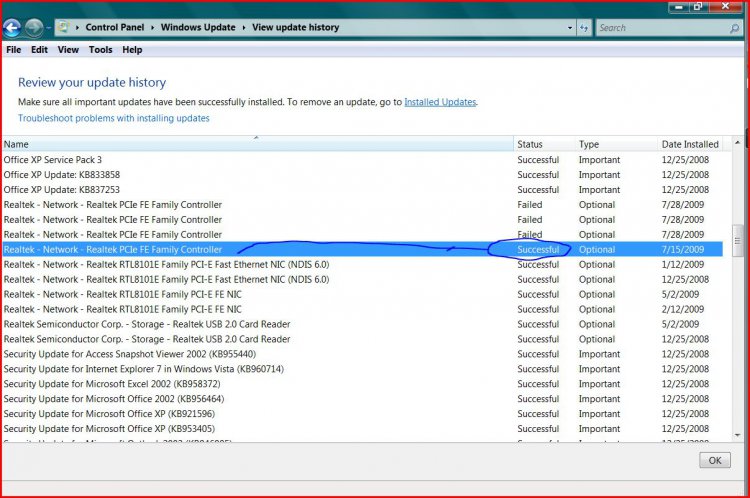Click the address bar refresh icon
The height and width of the screenshot is (498, 750).
[x=584, y=28]
